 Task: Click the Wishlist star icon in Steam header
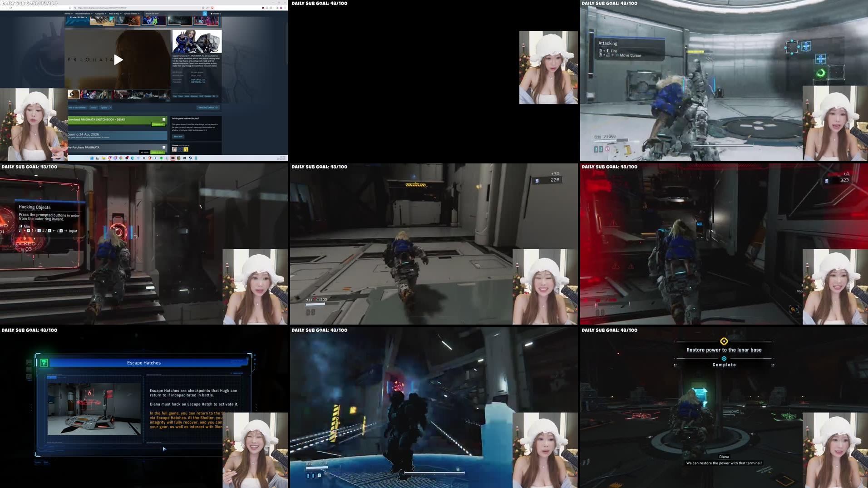pos(212,14)
